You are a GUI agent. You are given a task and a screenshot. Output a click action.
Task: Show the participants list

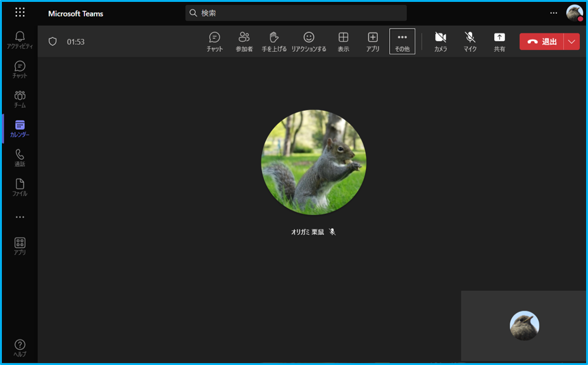tap(244, 41)
